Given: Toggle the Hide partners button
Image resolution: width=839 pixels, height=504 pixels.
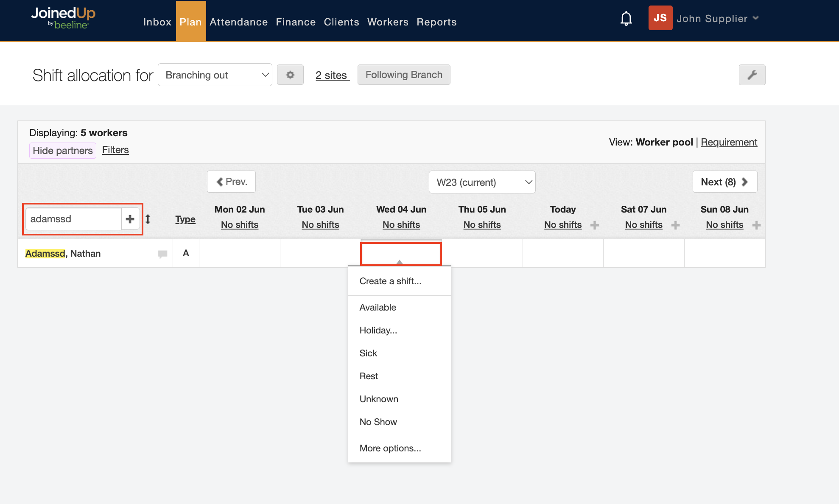Looking at the screenshot, I should [63, 151].
